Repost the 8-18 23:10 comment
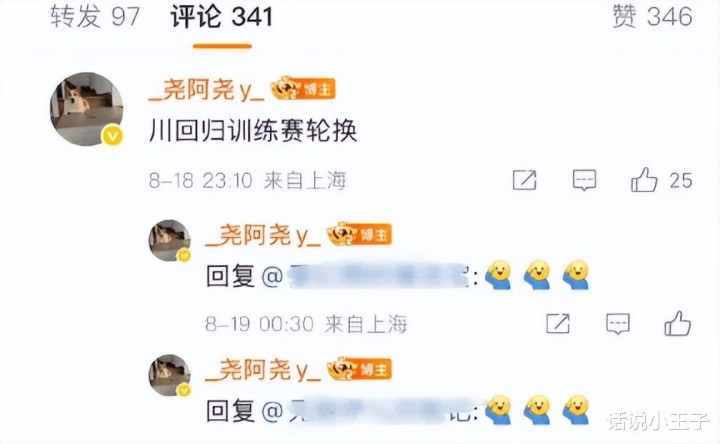Image resolution: width=720 pixels, height=444 pixels. pos(524,180)
